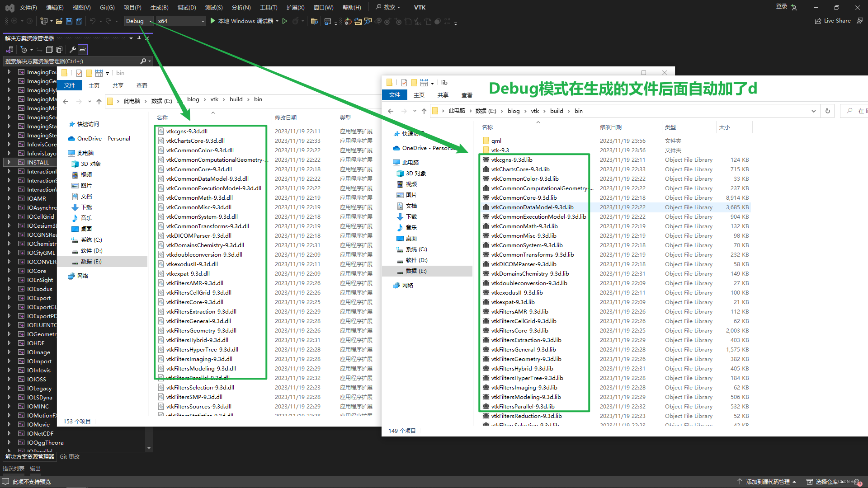This screenshot has width=868, height=488.
Task: Refresh the lib folder via address bar icon
Action: (827, 111)
